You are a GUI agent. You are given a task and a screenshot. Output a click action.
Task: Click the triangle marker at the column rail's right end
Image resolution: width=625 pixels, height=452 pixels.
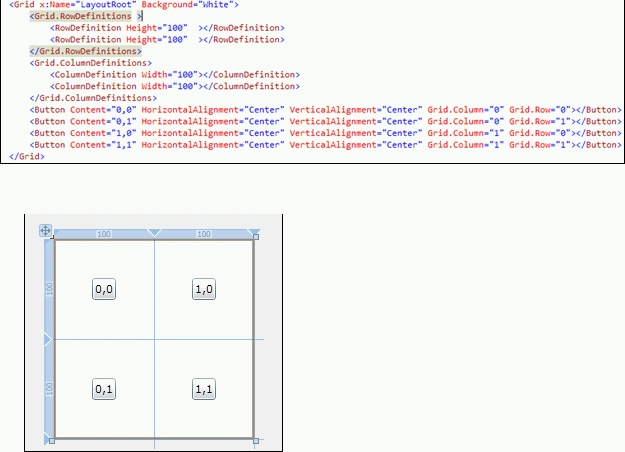[x=254, y=232]
